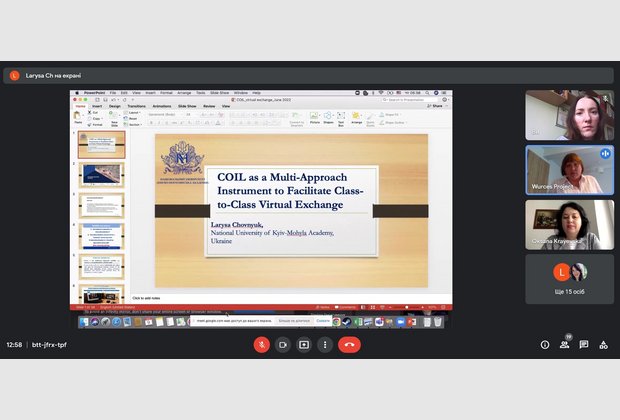The height and width of the screenshot is (420, 620).
Task: Click the Picture insert button
Action: coord(315,118)
